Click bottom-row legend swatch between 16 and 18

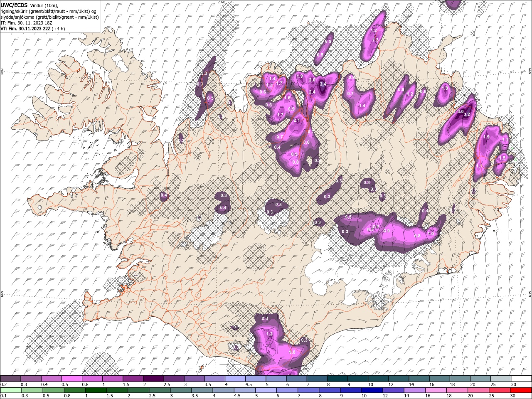pos(436,390)
